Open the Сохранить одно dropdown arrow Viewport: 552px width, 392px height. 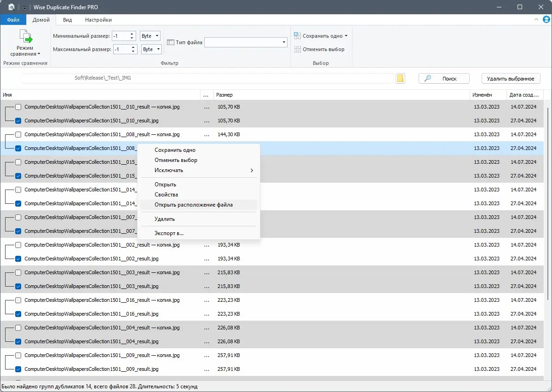pos(346,36)
